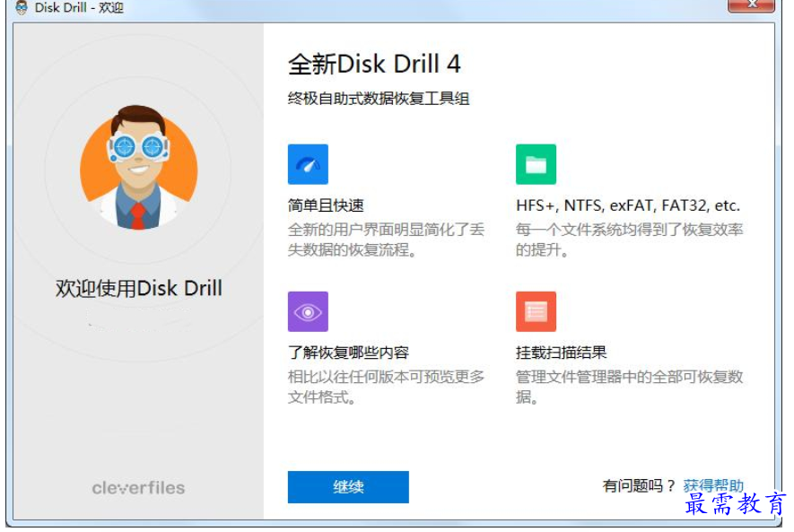Click the Disk Drill mascot avatar
Screen dimensions: 794x532
click(x=139, y=168)
